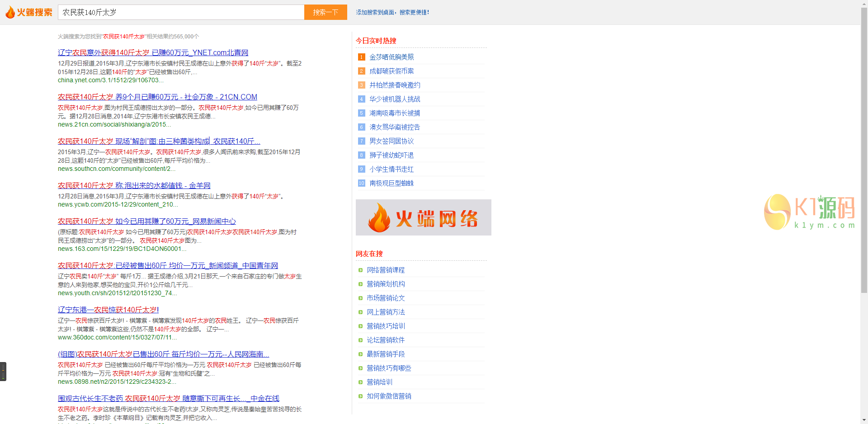Click the dark side tab handle at left edge

coord(3,372)
